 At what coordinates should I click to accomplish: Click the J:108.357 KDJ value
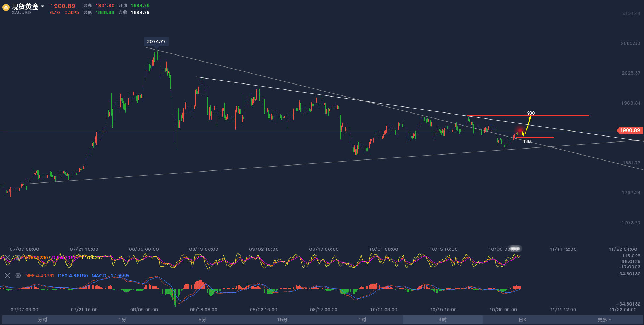pos(92,258)
